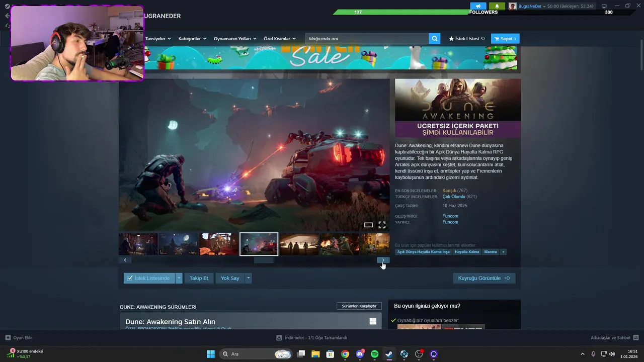Click the taskbar volume speaker icon

tap(612, 354)
